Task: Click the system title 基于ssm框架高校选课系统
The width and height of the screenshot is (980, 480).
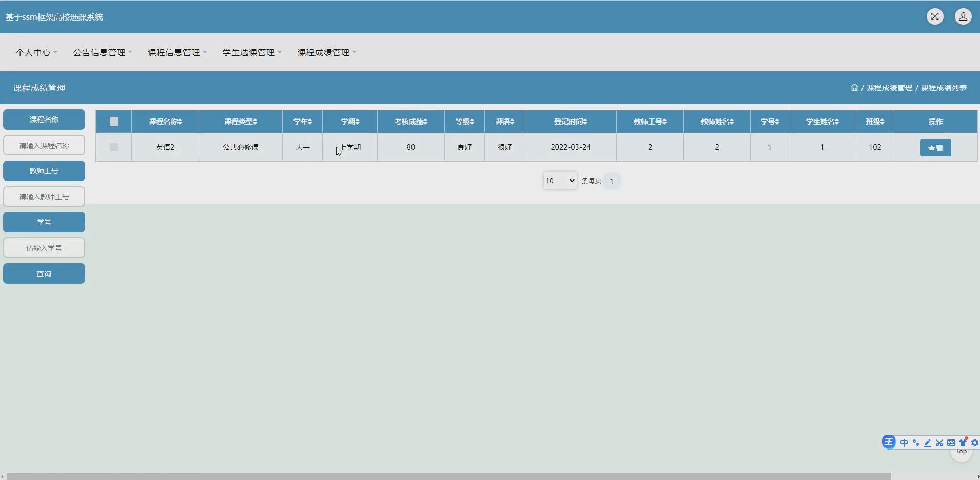Action: [54, 17]
